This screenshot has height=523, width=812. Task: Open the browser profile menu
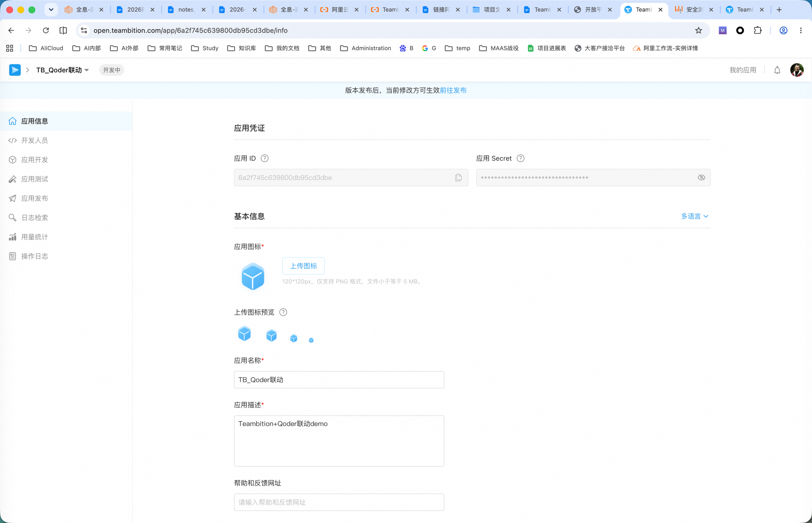pos(783,30)
